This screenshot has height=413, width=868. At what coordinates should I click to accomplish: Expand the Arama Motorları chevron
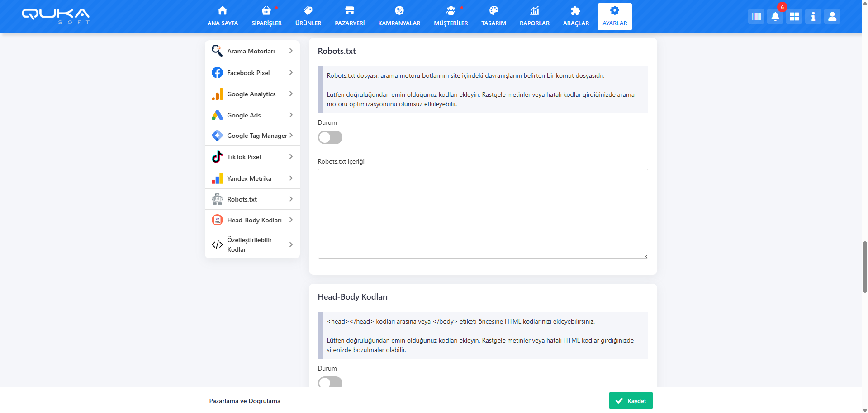click(x=291, y=51)
